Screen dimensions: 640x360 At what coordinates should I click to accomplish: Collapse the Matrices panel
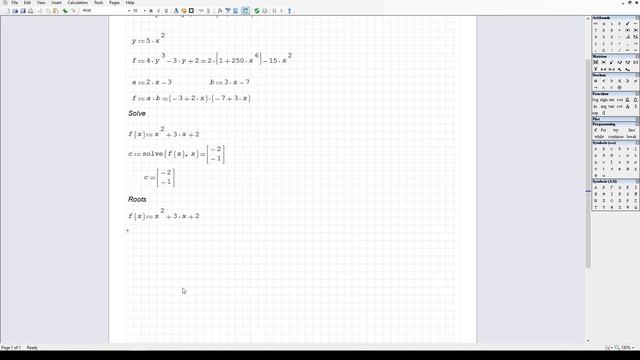tap(638, 56)
